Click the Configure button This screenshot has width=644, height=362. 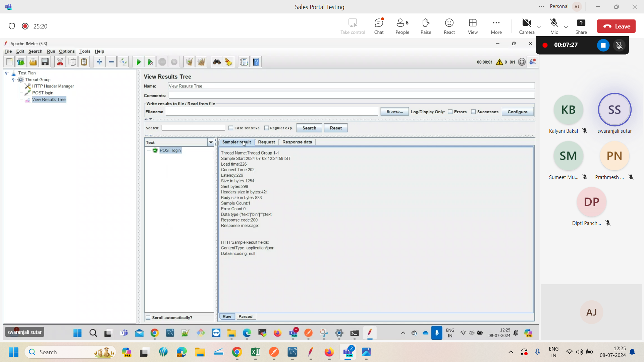click(x=517, y=112)
